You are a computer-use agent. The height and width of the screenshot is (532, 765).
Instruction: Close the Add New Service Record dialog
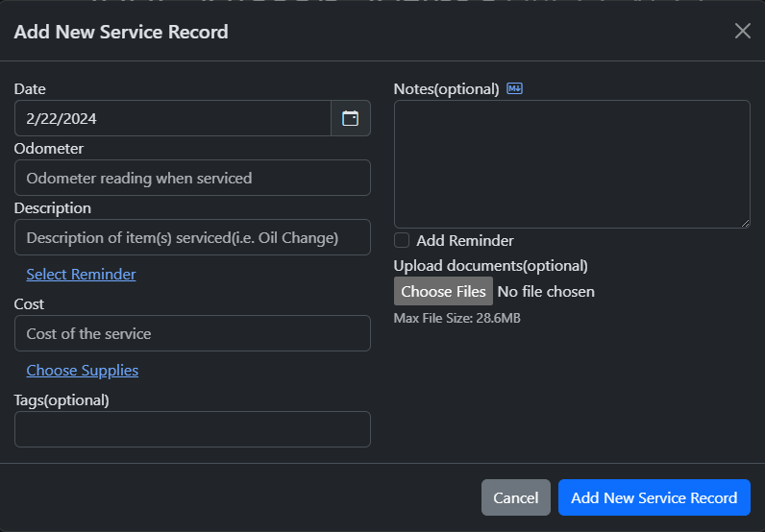742,31
